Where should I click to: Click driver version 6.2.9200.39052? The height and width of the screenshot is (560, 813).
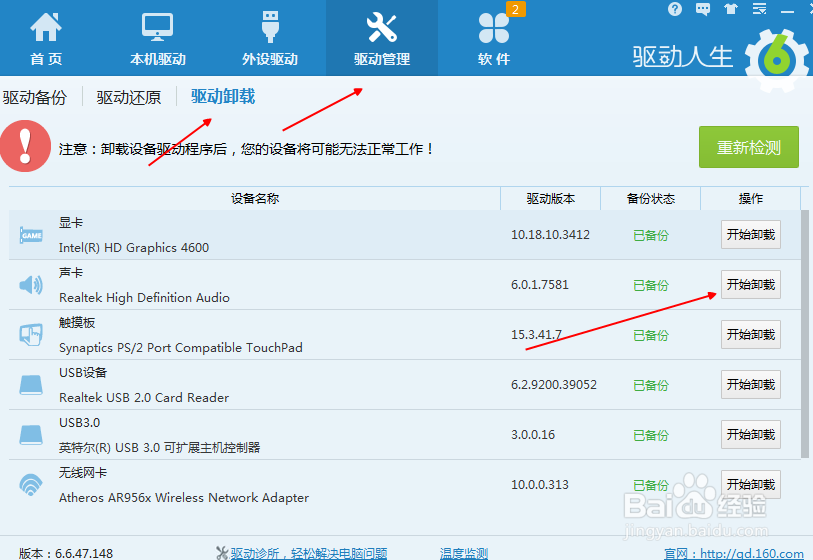pyautogui.click(x=554, y=385)
